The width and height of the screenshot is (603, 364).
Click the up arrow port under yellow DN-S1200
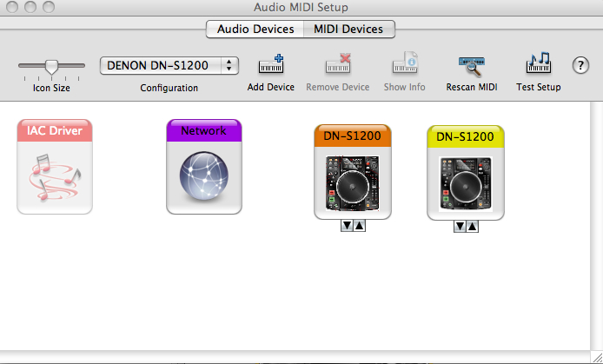tap(473, 227)
